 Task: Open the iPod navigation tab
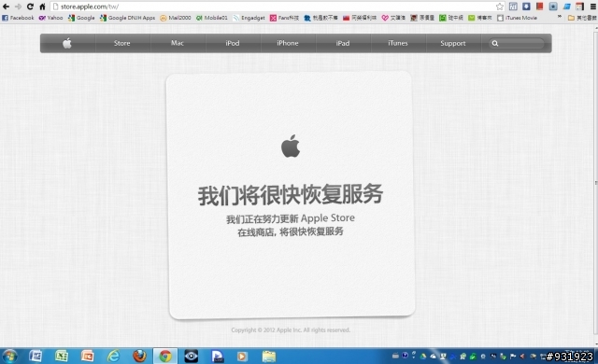[x=233, y=43]
